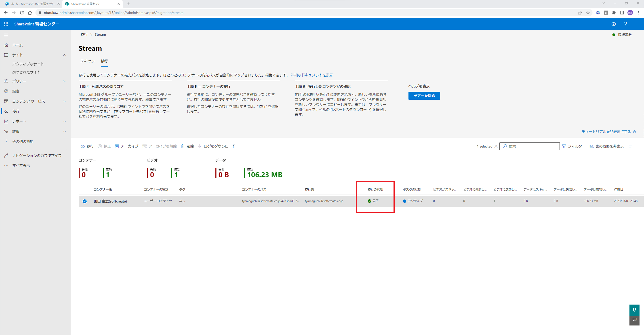Viewport: 644px width, 336px height.
Task: Switch to the 移行 tab
Action: (104, 61)
